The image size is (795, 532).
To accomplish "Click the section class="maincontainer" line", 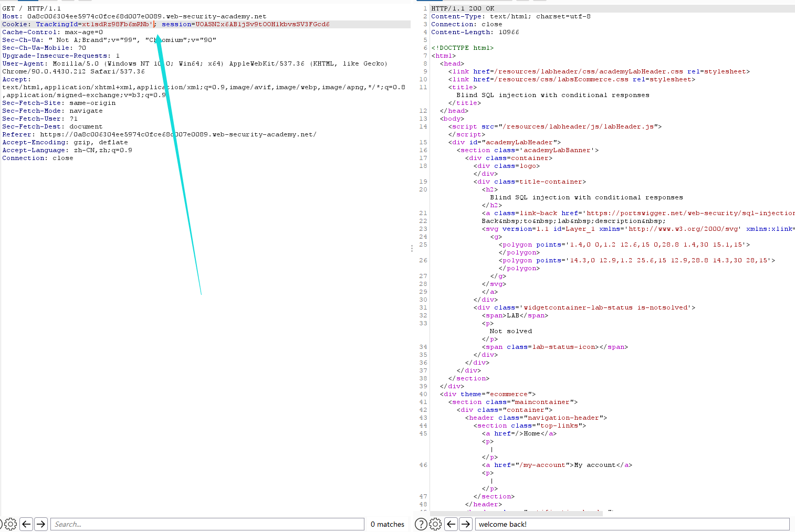I will point(513,402).
